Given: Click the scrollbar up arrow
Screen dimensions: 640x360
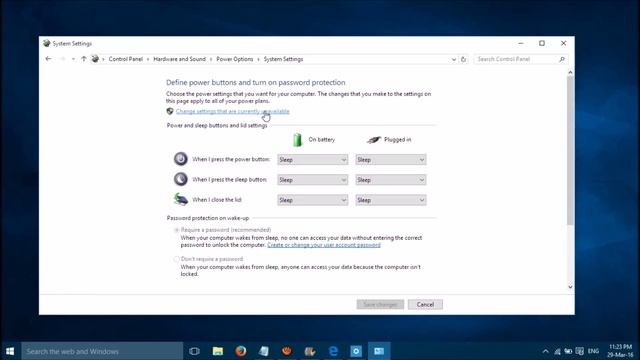Looking at the screenshot, I should point(570,73).
